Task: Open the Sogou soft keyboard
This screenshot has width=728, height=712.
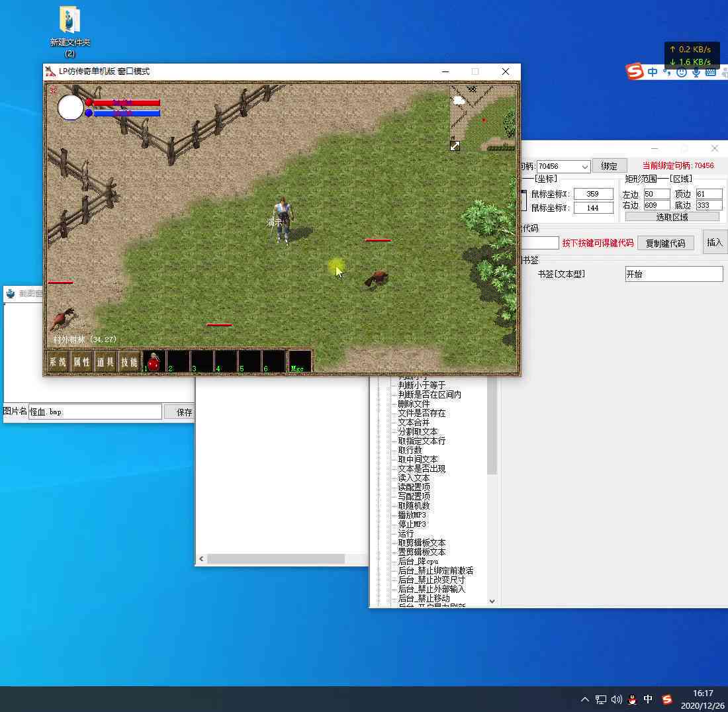Action: (710, 72)
